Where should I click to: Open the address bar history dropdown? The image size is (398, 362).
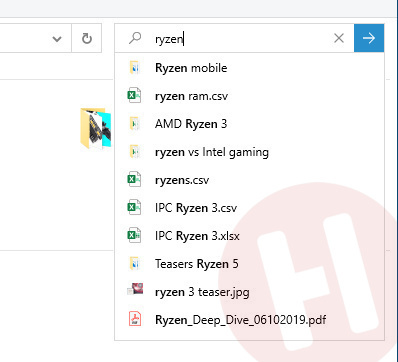(57, 39)
